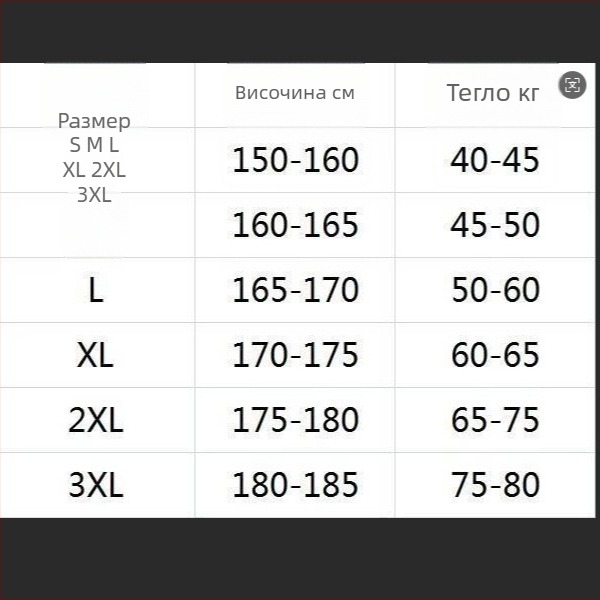Click the 'Височина см' column header
600x600 pixels.
coord(295,93)
